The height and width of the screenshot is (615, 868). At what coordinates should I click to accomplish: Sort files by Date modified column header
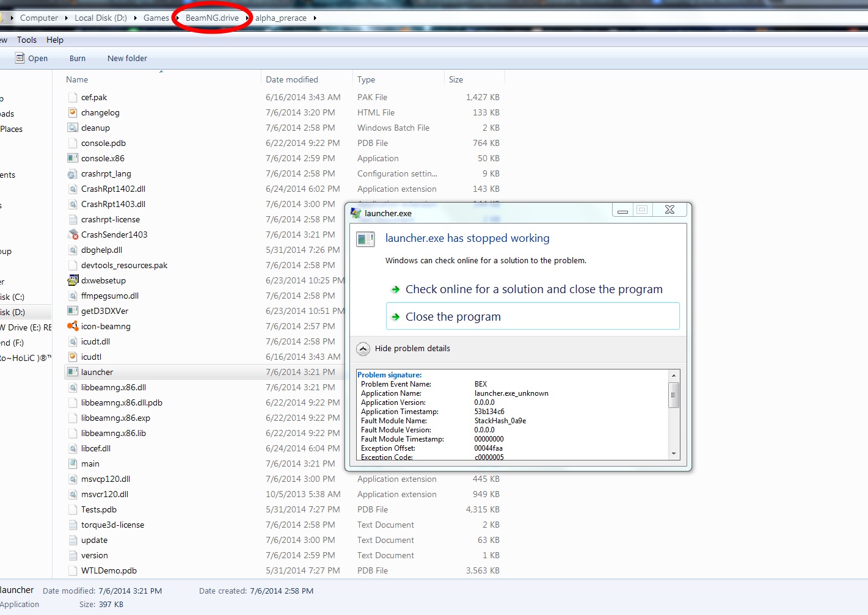pos(307,79)
